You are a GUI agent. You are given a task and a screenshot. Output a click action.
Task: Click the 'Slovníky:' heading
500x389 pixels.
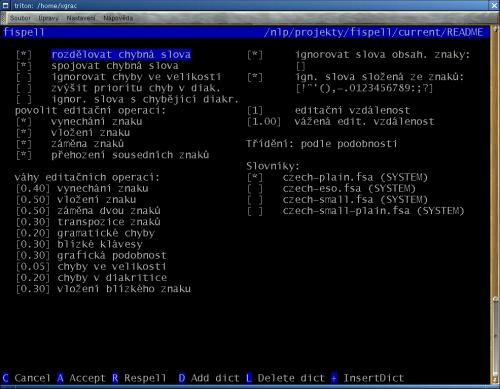[273, 166]
